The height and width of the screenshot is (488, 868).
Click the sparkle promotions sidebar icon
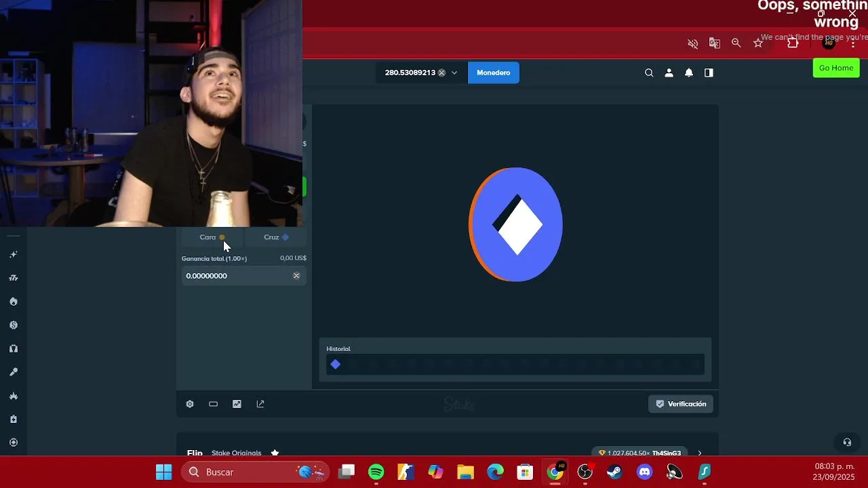pyautogui.click(x=14, y=254)
